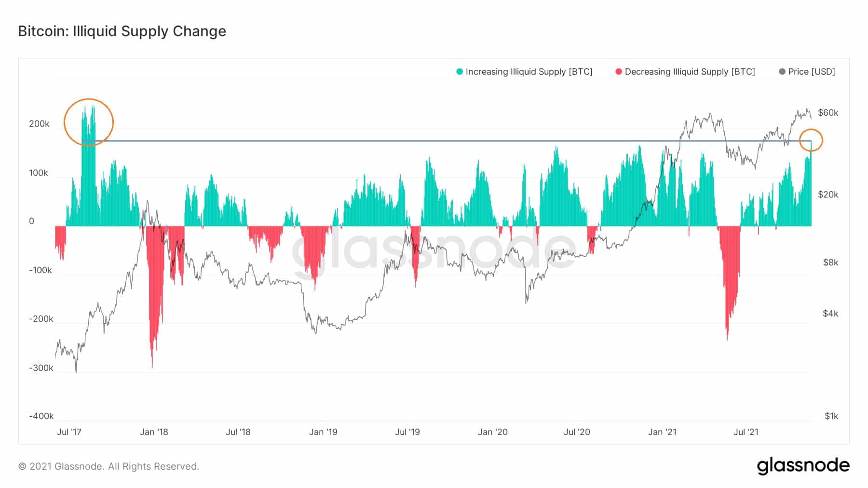
Task: Toggle the Increasing Illiquid Supply legend dot
Action: click(460, 72)
